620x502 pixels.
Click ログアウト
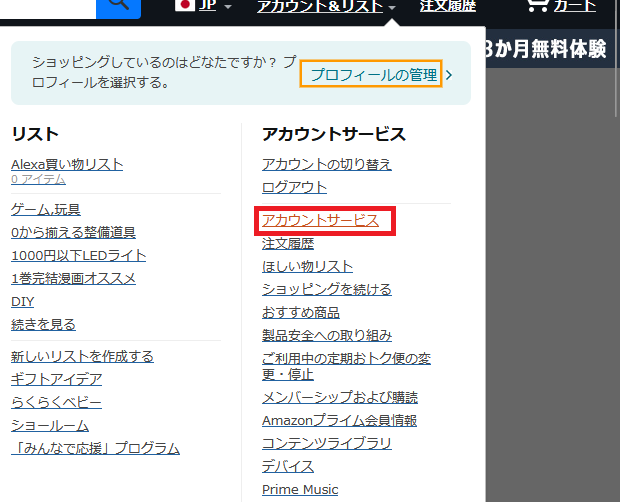[x=294, y=187]
